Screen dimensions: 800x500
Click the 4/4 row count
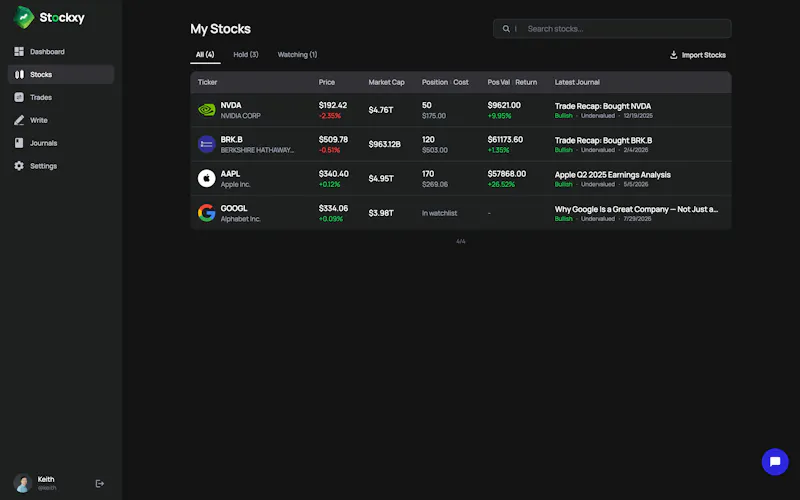pos(461,241)
